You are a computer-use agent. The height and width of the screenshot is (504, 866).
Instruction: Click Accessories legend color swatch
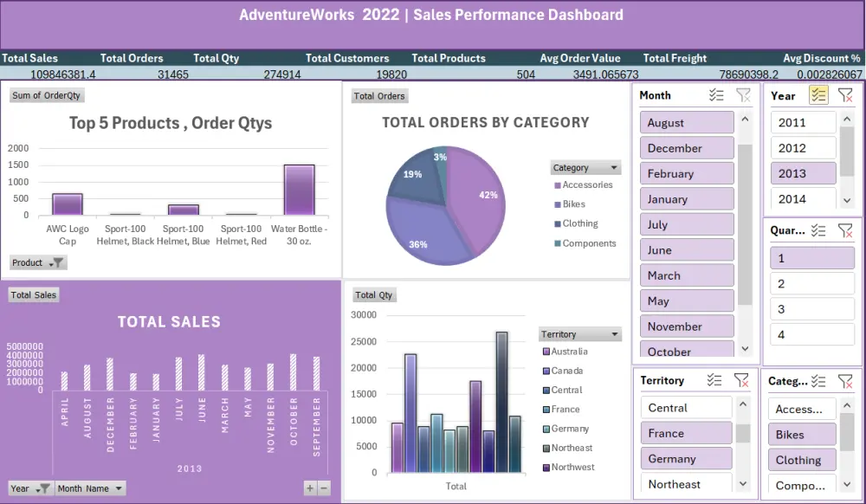click(x=557, y=185)
